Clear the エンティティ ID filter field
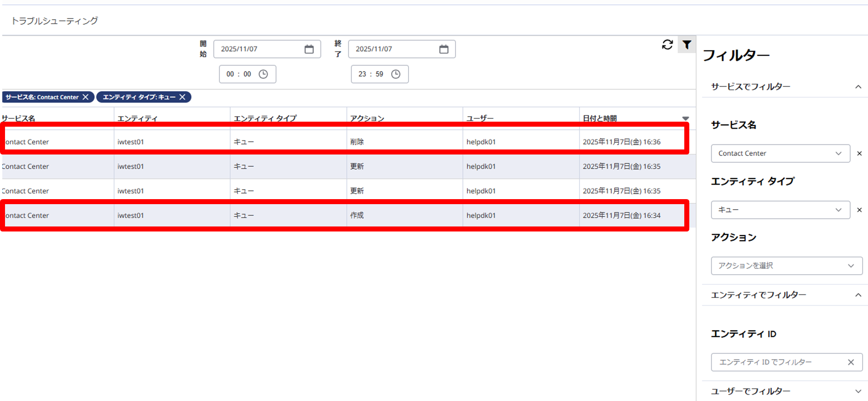The width and height of the screenshot is (868, 401). [851, 362]
